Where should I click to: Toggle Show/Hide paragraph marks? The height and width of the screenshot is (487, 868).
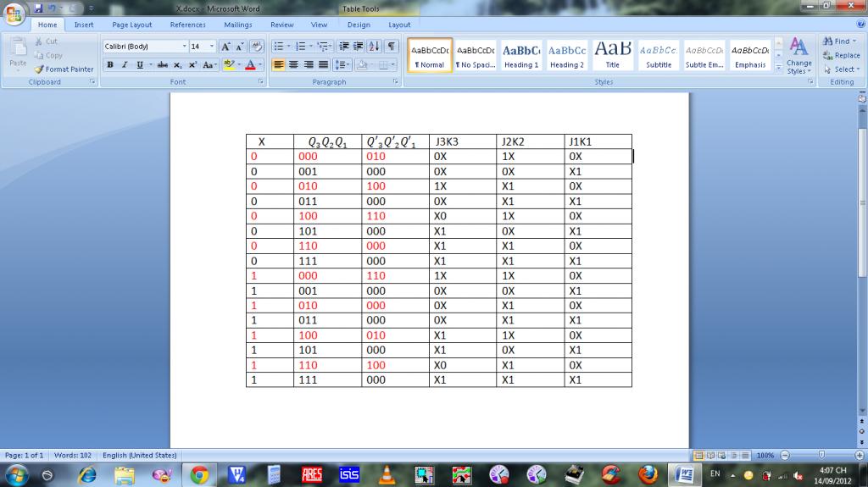coord(392,47)
